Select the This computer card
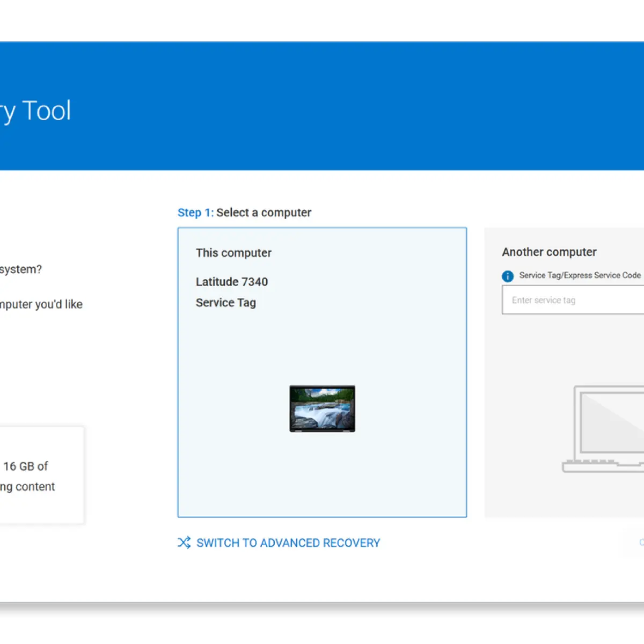The image size is (644, 644). tap(322, 372)
